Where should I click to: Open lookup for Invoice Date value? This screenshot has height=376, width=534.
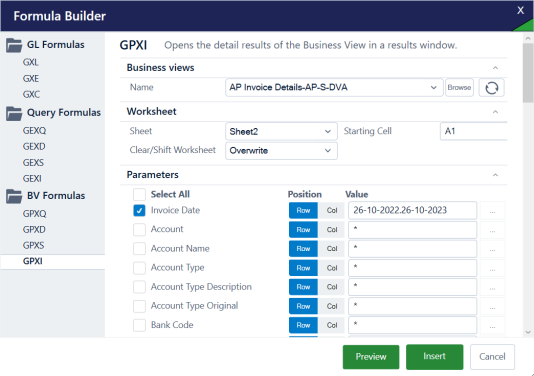point(492,211)
